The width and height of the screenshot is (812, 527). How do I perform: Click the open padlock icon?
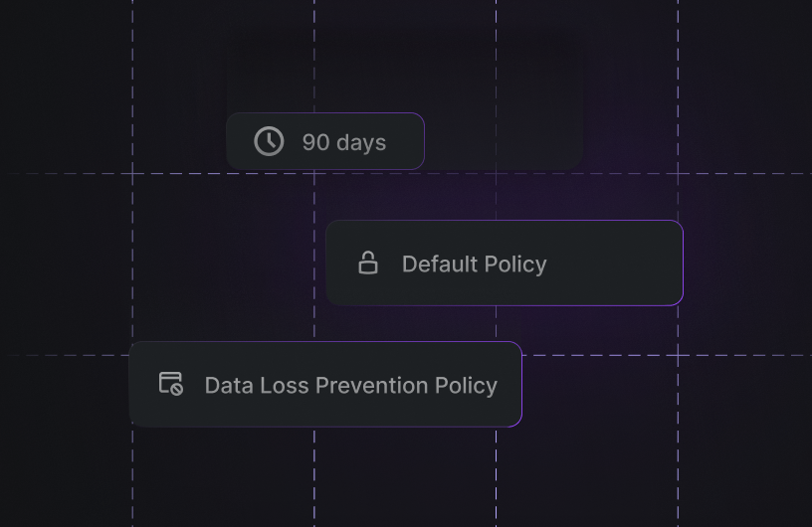tap(368, 263)
